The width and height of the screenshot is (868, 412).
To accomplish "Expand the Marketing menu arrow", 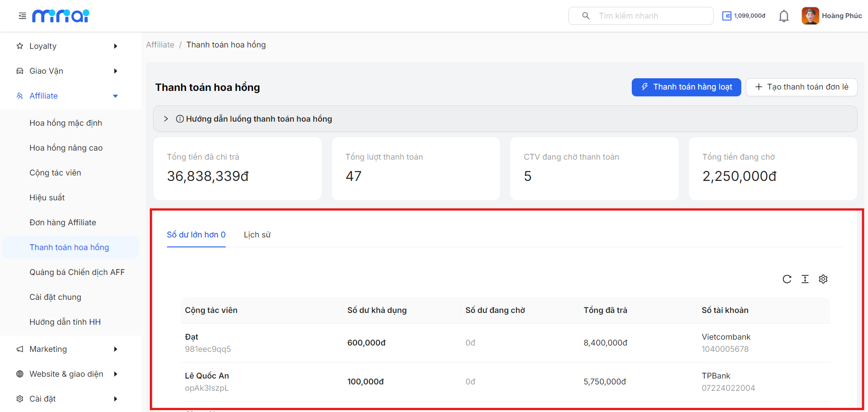I will point(115,349).
